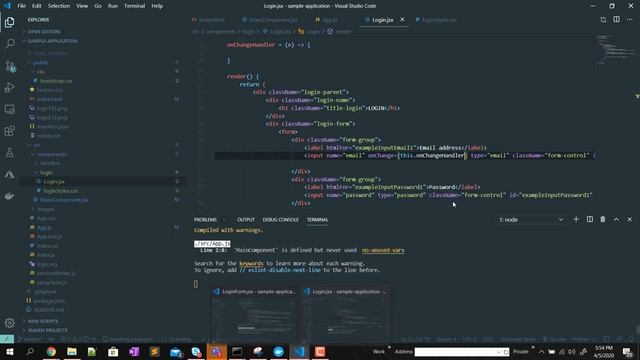Image resolution: width=640 pixels, height=360 pixels.
Task: Split the terminal panel
Action: (x=590, y=219)
